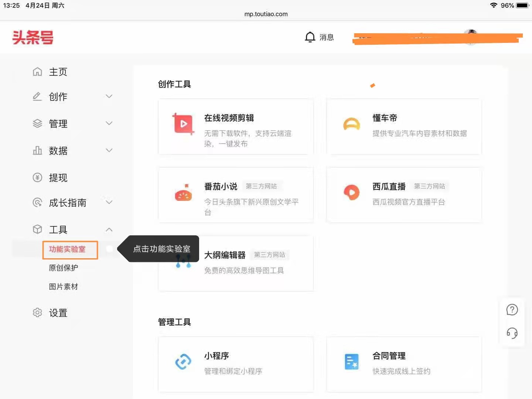Select 设置 in the sidebar
Screen dimensions: 532x399
[x=58, y=313]
